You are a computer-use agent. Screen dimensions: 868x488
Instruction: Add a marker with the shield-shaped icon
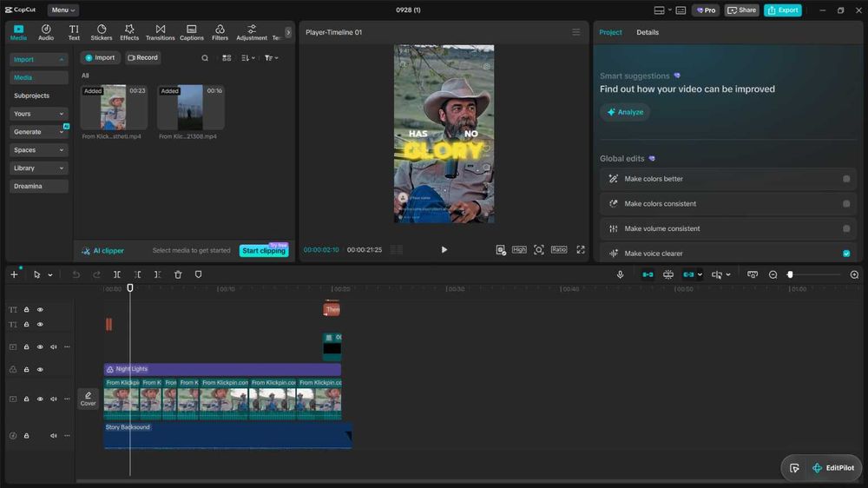(x=198, y=274)
